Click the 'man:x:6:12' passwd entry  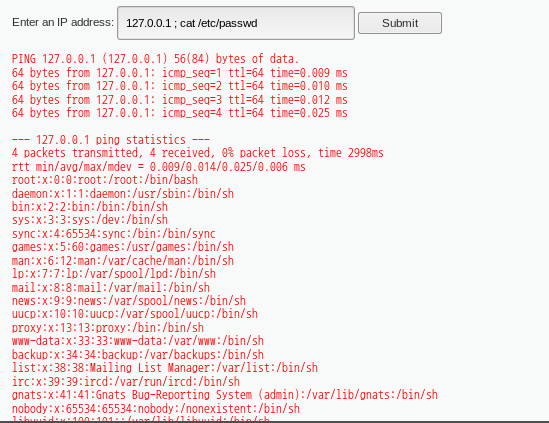[x=123, y=261]
